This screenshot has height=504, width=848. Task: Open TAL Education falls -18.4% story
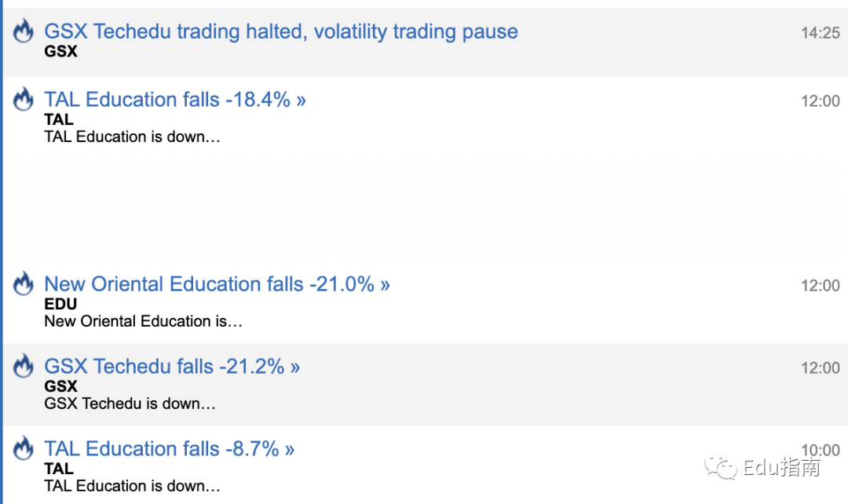click(x=174, y=100)
